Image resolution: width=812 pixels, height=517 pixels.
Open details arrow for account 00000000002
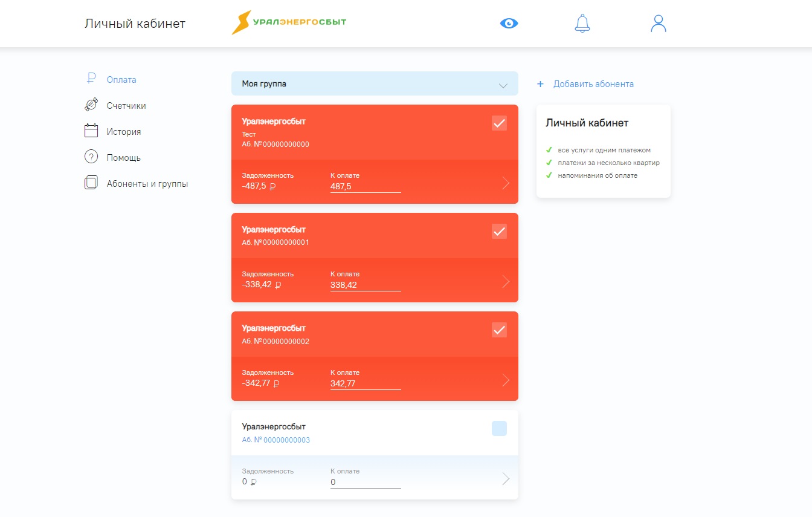click(x=506, y=380)
